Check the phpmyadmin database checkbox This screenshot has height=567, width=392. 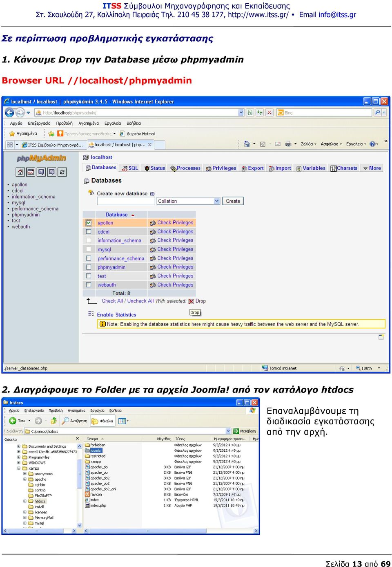point(89,267)
